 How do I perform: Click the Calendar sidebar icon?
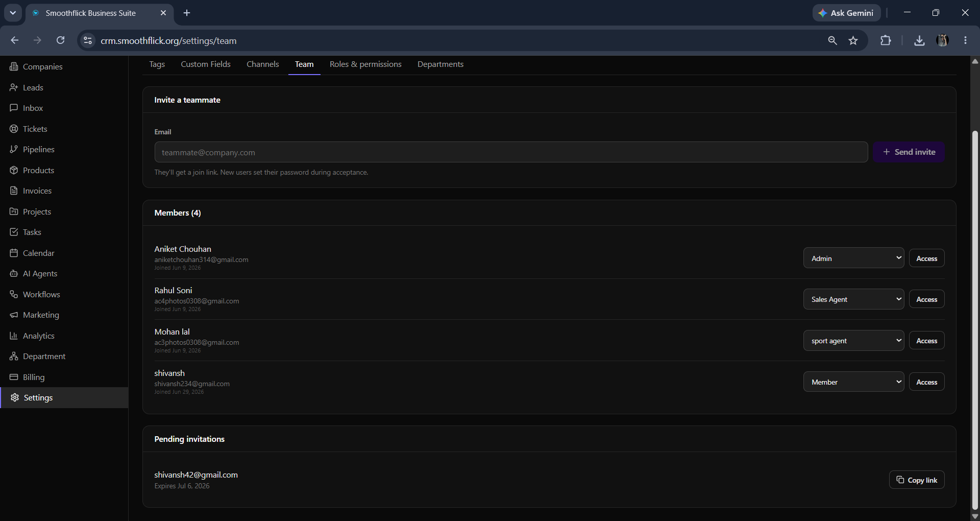pos(14,253)
